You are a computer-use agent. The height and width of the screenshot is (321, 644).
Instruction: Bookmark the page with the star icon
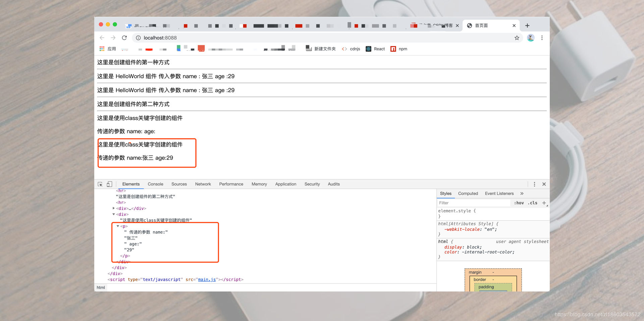[x=517, y=38]
